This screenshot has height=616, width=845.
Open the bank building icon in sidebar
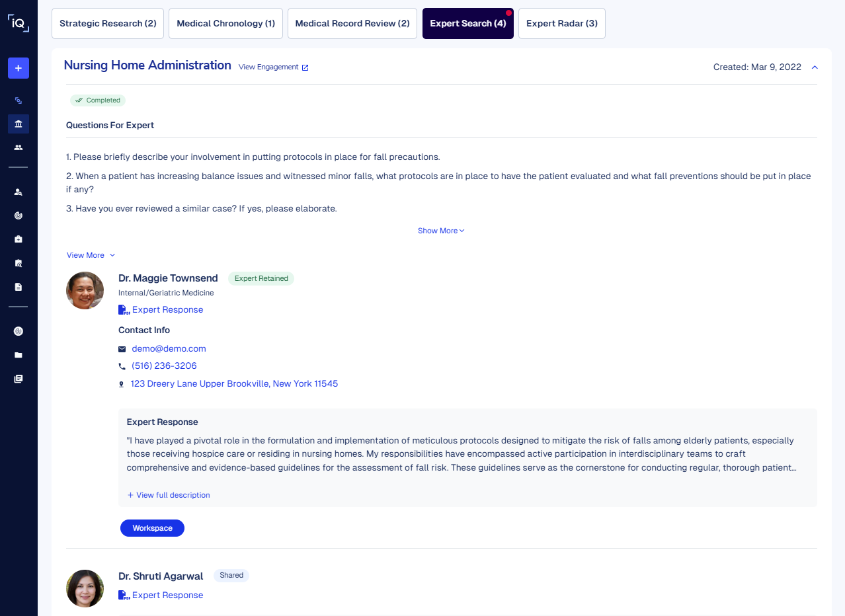click(x=19, y=124)
